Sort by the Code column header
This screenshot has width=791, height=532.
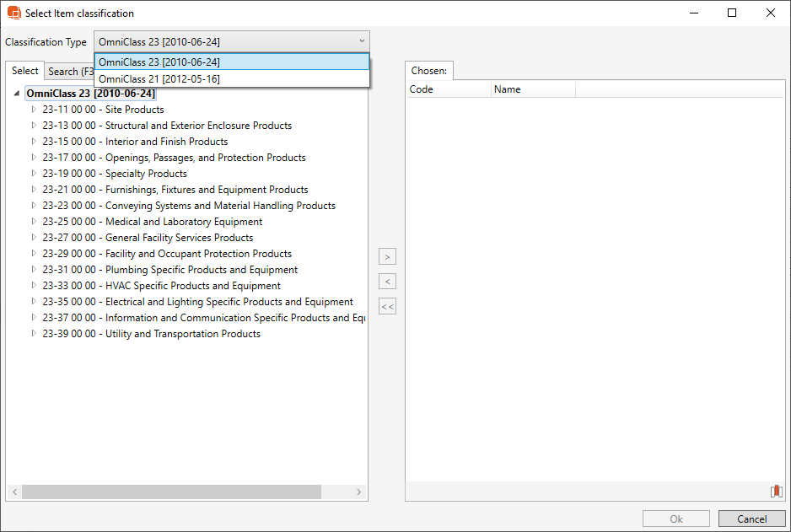coord(448,89)
